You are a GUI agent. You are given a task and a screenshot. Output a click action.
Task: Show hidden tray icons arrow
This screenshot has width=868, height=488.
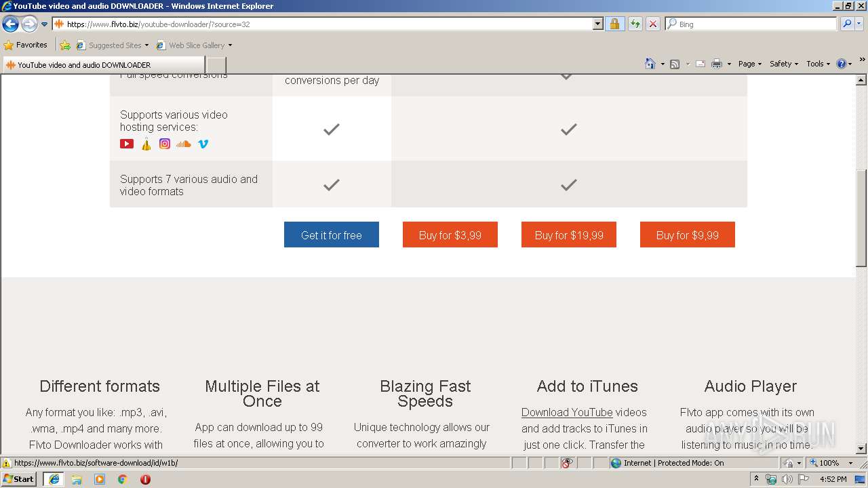(x=756, y=479)
